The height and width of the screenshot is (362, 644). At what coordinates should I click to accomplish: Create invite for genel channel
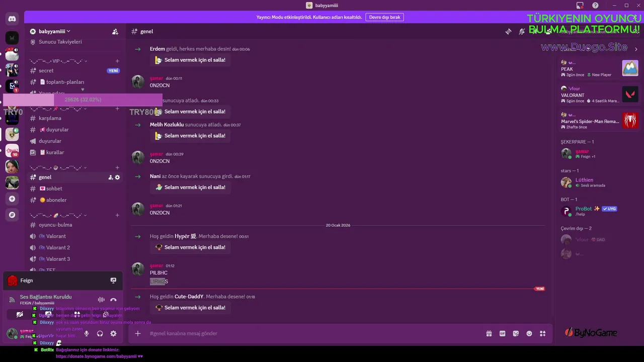coord(111,177)
